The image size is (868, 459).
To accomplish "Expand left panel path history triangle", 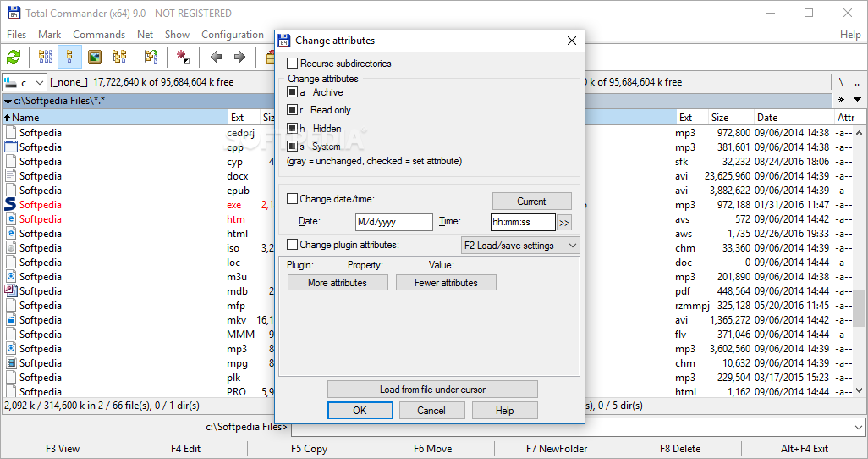I will pos(8,102).
